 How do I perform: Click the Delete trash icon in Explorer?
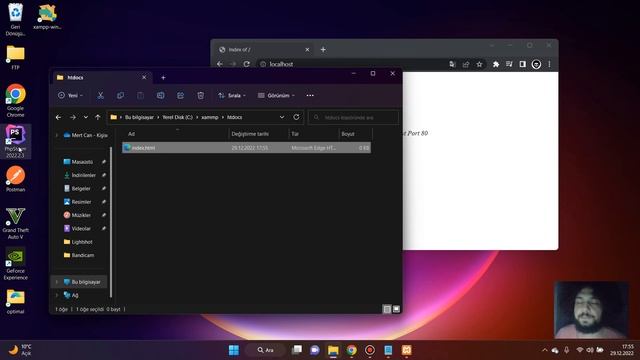[200, 96]
